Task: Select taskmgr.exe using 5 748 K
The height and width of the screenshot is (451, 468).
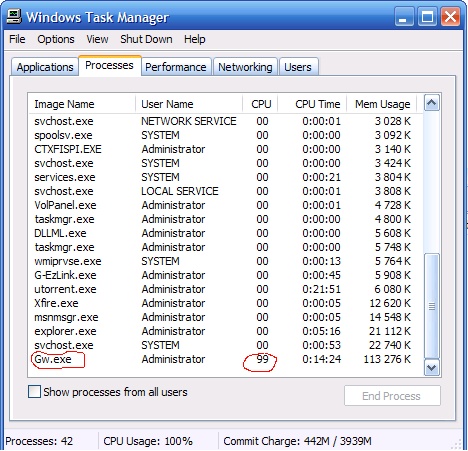Action: pyautogui.click(x=222, y=247)
